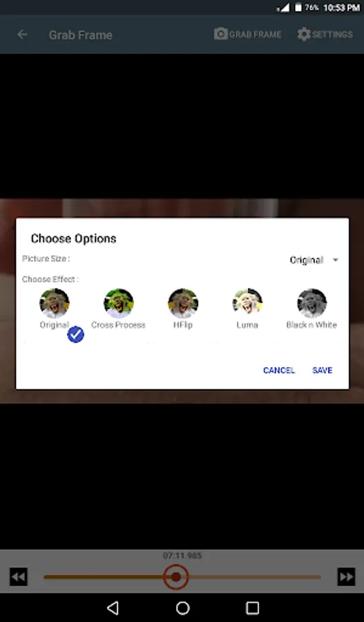Choose the HFlip effect thumbnail
The height and width of the screenshot is (622, 364).
click(183, 303)
